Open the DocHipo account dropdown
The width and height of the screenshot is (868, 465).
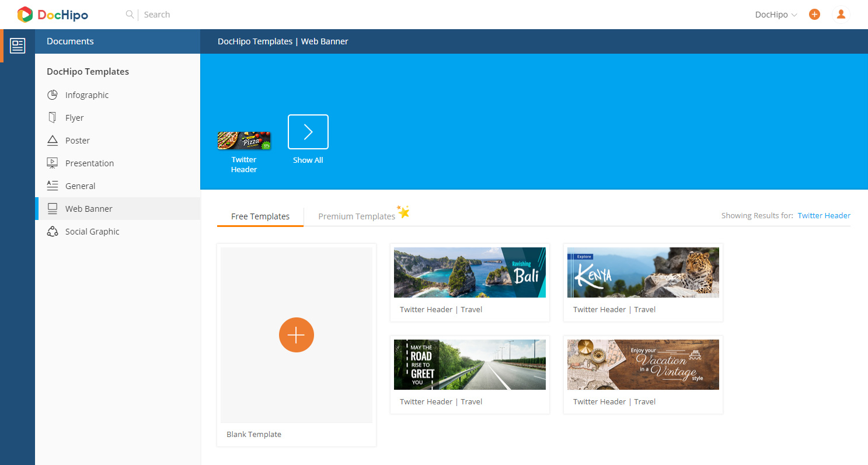pyautogui.click(x=775, y=14)
